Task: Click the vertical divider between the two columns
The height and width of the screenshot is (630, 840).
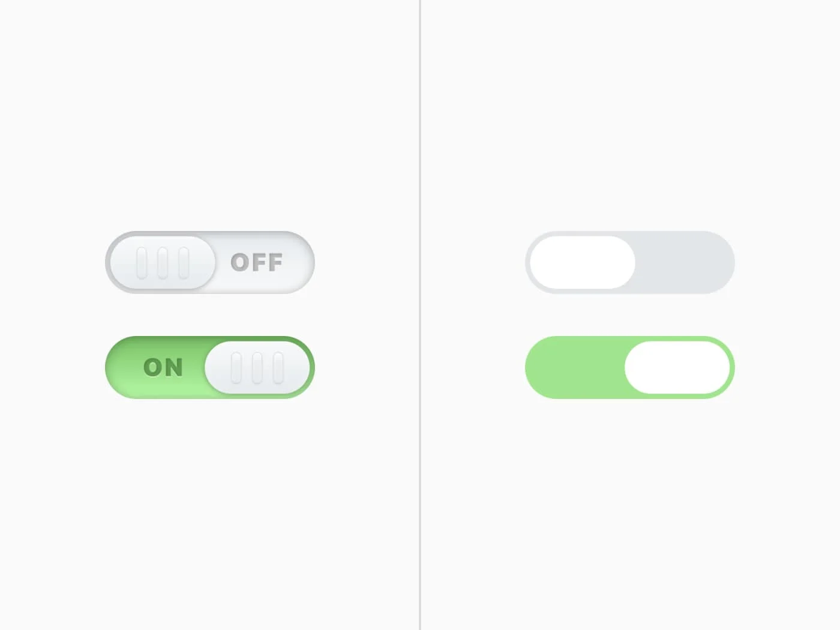Action: coord(420,315)
